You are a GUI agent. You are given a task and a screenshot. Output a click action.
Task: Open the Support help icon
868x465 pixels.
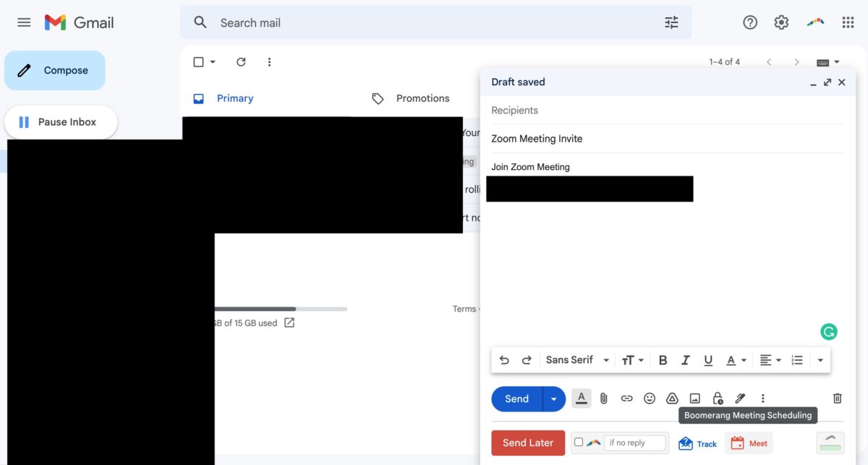coord(750,22)
